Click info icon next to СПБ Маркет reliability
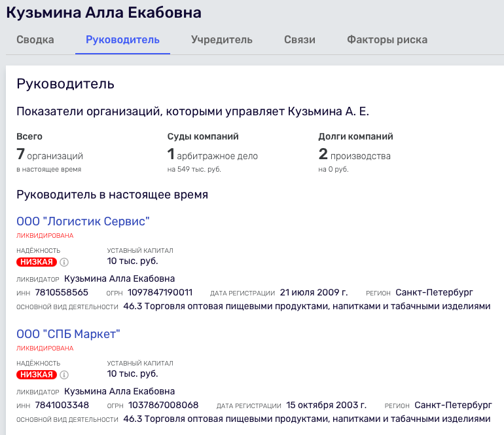 point(64,375)
